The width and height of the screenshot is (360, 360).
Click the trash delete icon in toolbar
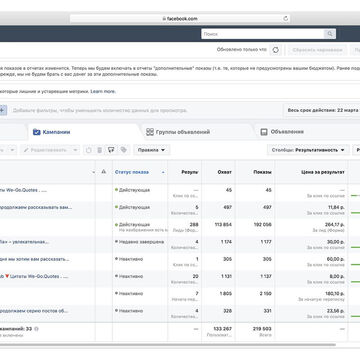point(99,150)
